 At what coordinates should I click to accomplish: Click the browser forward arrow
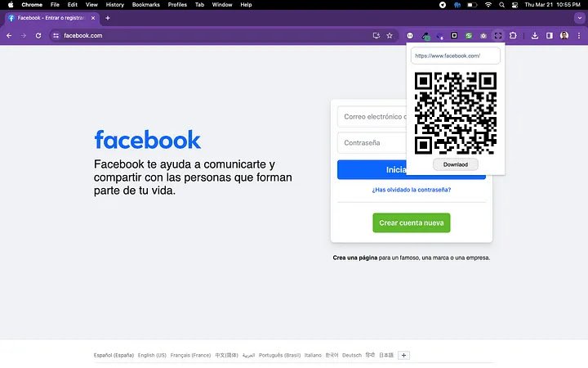click(24, 36)
